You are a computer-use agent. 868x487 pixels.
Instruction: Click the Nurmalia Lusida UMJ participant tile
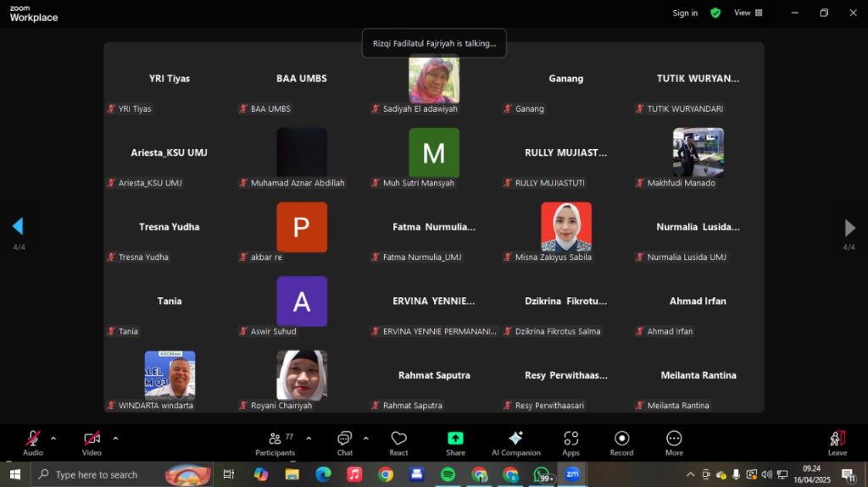pos(698,227)
